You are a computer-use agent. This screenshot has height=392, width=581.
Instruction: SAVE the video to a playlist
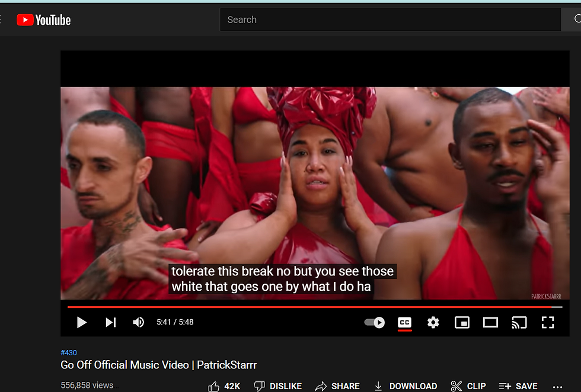518,386
